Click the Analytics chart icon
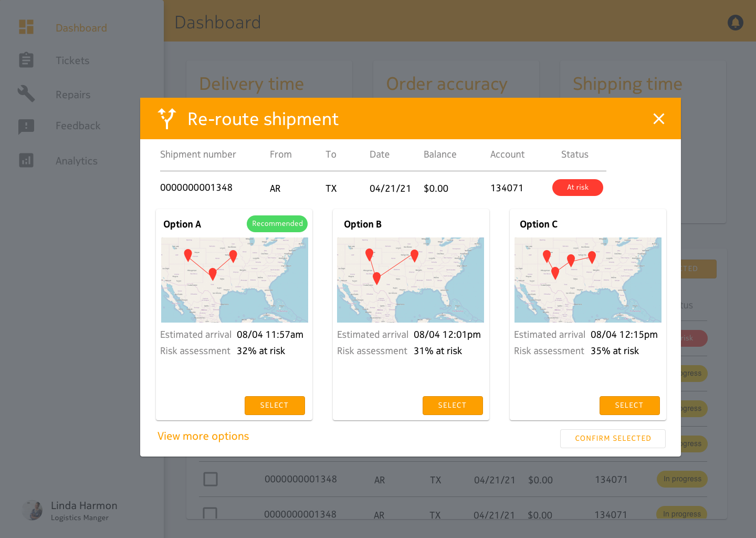This screenshot has width=756, height=538. tap(26, 160)
